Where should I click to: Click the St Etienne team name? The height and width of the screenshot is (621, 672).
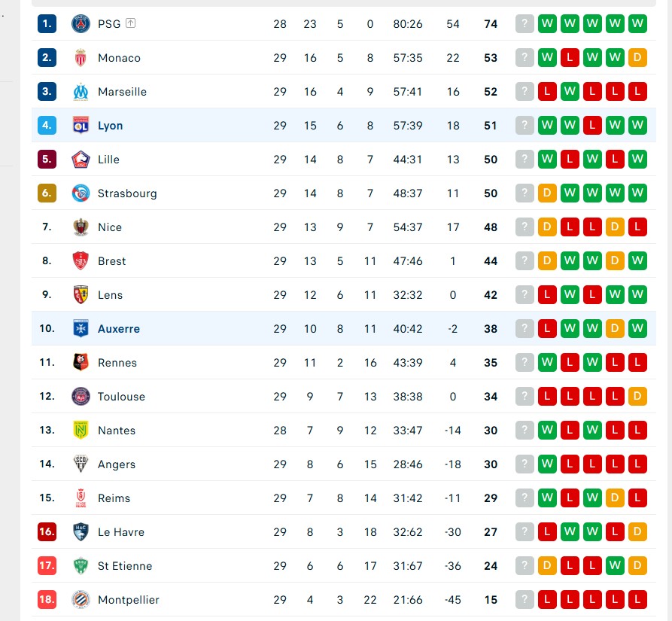click(125, 566)
